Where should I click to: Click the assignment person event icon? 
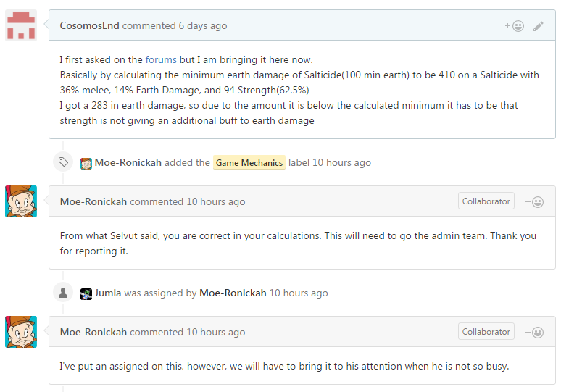coord(63,293)
